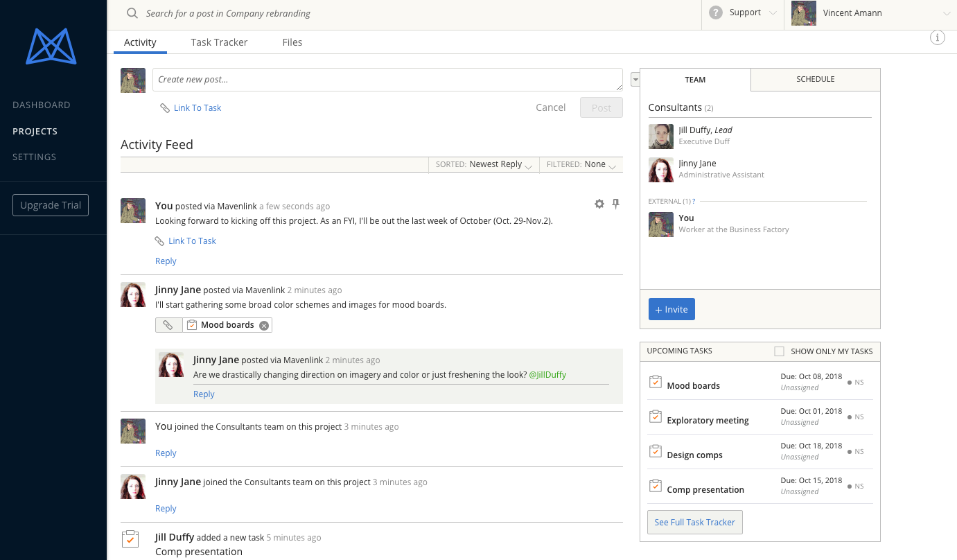This screenshot has width=957, height=560.
Task: Toggle Show Only My Tasks checkbox
Action: pos(779,351)
